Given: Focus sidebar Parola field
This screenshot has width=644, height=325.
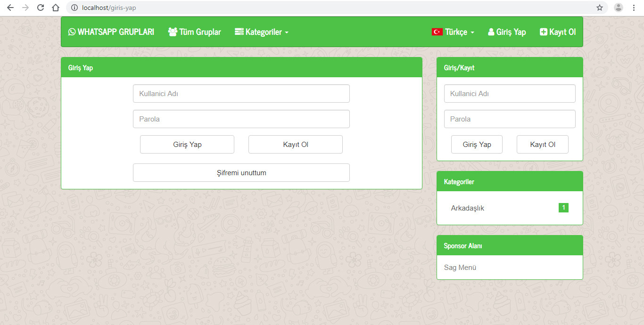Looking at the screenshot, I should pos(510,119).
